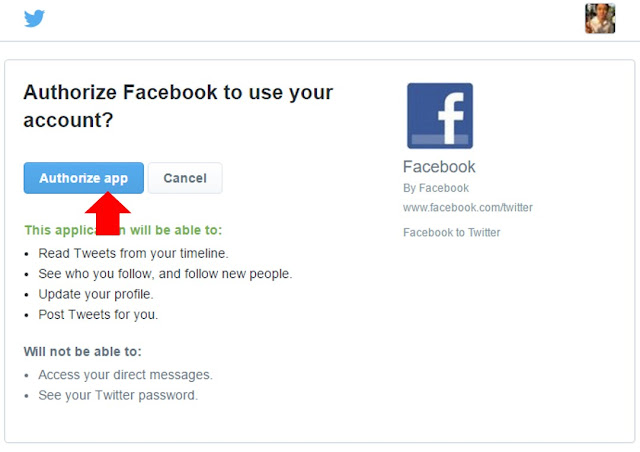This screenshot has width=640, height=452.
Task: Select the Read Tweets from your timeline item
Action: tap(133, 253)
